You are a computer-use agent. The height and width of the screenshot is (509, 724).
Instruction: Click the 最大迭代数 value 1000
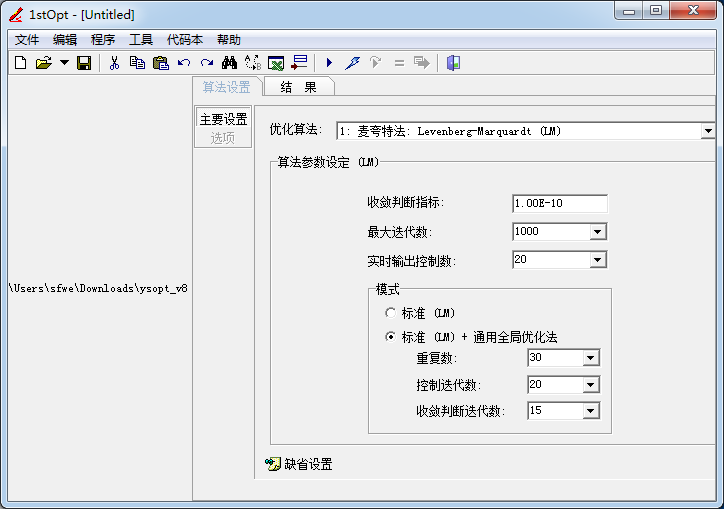526,231
